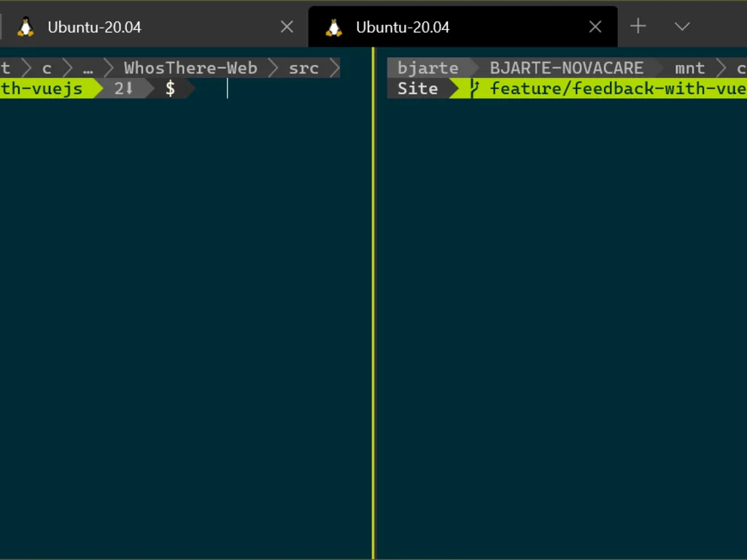
Task: Close the first Ubuntu-20.04 tab
Action: 287,27
